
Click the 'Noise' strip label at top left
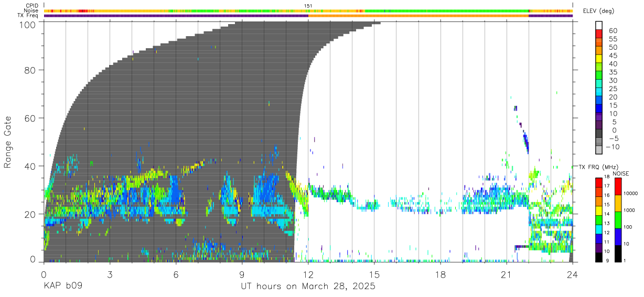[x=32, y=10]
